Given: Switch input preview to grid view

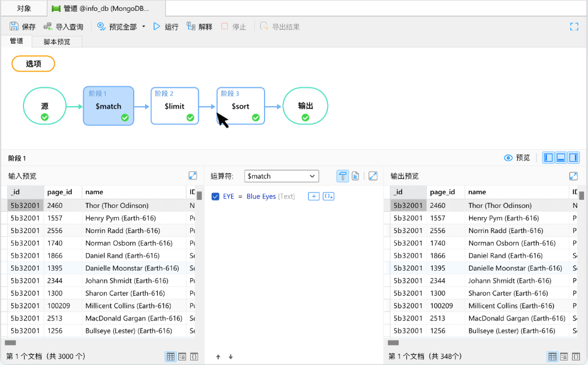Looking at the screenshot, I should pyautogui.click(x=171, y=357).
